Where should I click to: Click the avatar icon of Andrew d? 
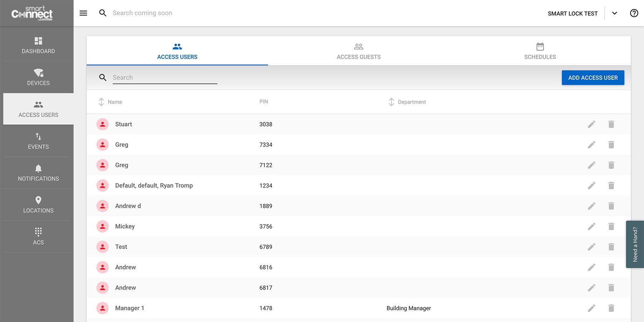tap(103, 206)
